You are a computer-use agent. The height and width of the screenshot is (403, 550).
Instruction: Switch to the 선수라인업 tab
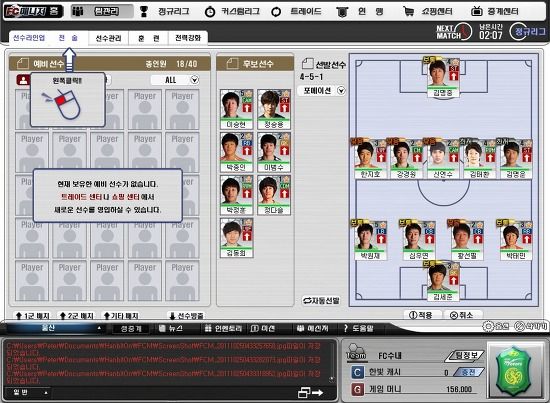click(29, 38)
